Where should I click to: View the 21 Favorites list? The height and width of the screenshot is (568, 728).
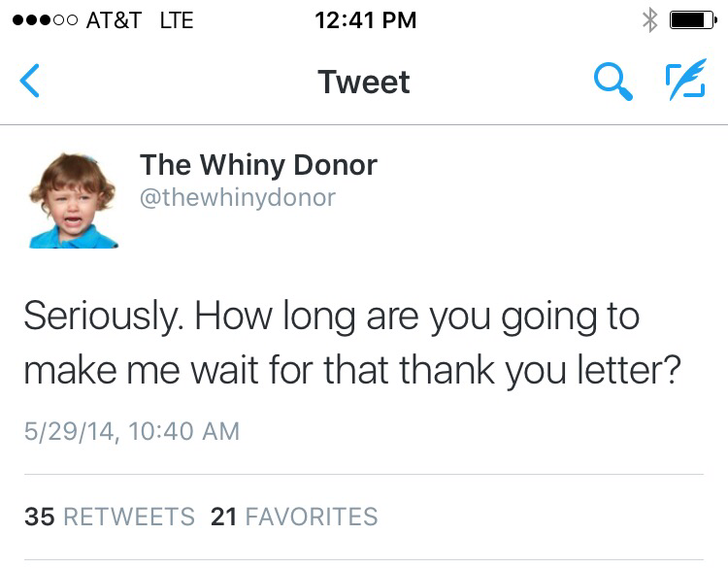(x=294, y=517)
